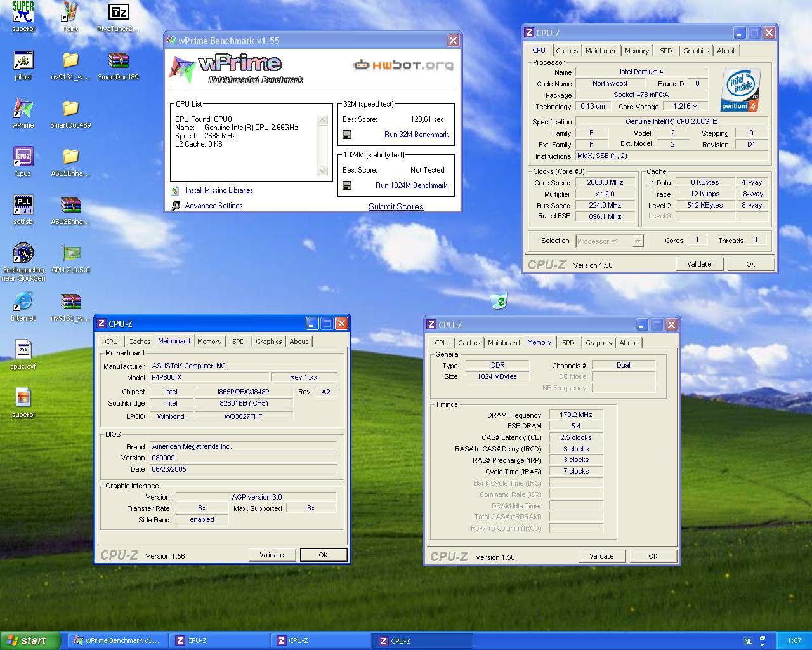Switch to Caches tab in the processor CPU-Z window
The height and width of the screenshot is (650, 812).
[x=567, y=51]
